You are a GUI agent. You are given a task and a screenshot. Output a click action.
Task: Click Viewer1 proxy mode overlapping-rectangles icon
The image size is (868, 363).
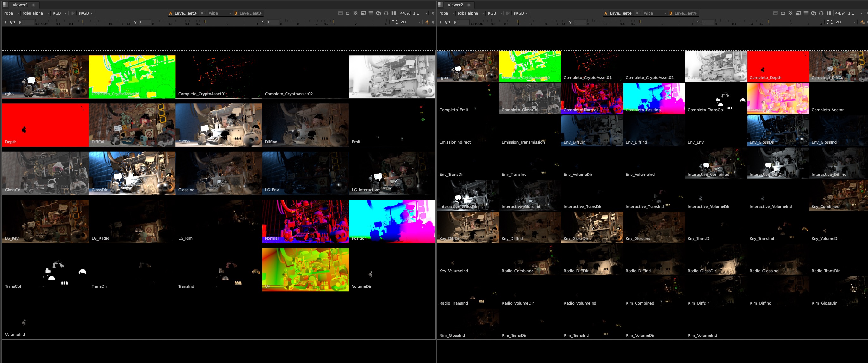363,13
